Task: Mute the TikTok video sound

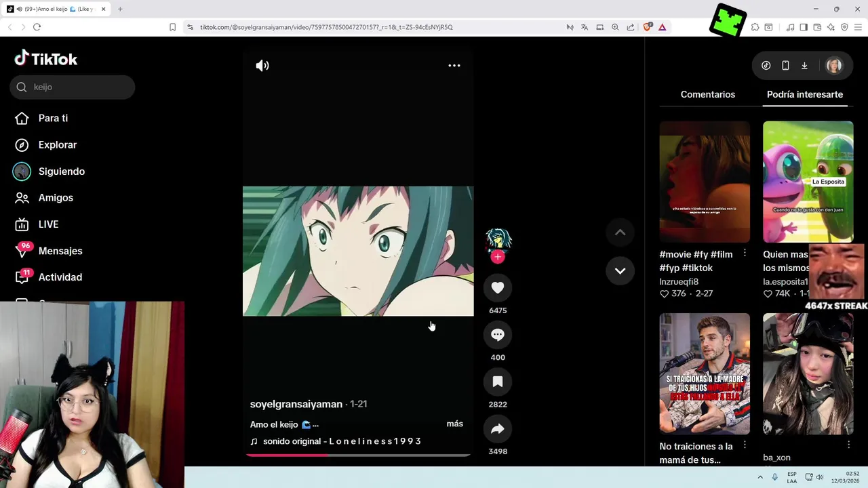Action: point(262,66)
